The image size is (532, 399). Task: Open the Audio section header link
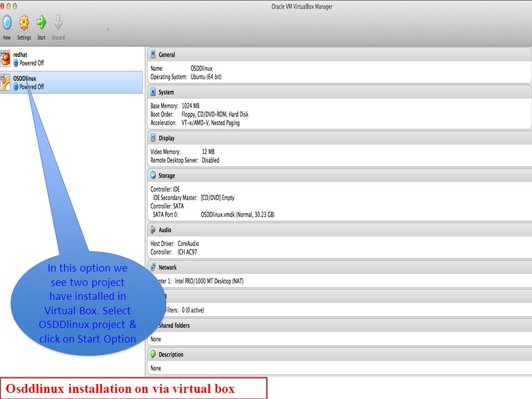pos(165,230)
